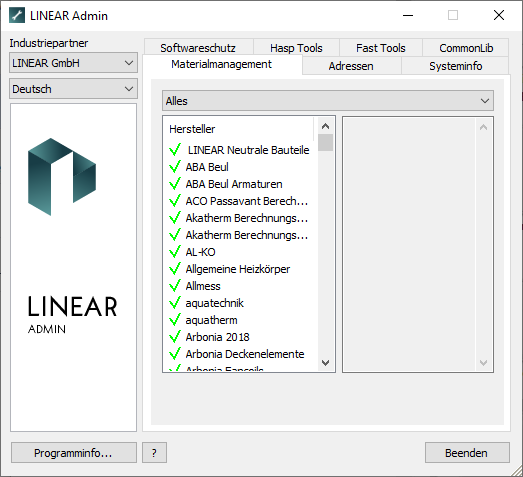Select Arbonia Deckenelemente entry
The height and width of the screenshot is (477, 523).
click(x=245, y=354)
